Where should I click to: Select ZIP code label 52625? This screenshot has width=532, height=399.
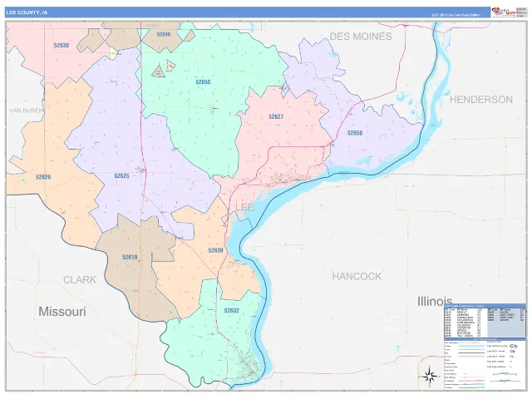(122, 175)
